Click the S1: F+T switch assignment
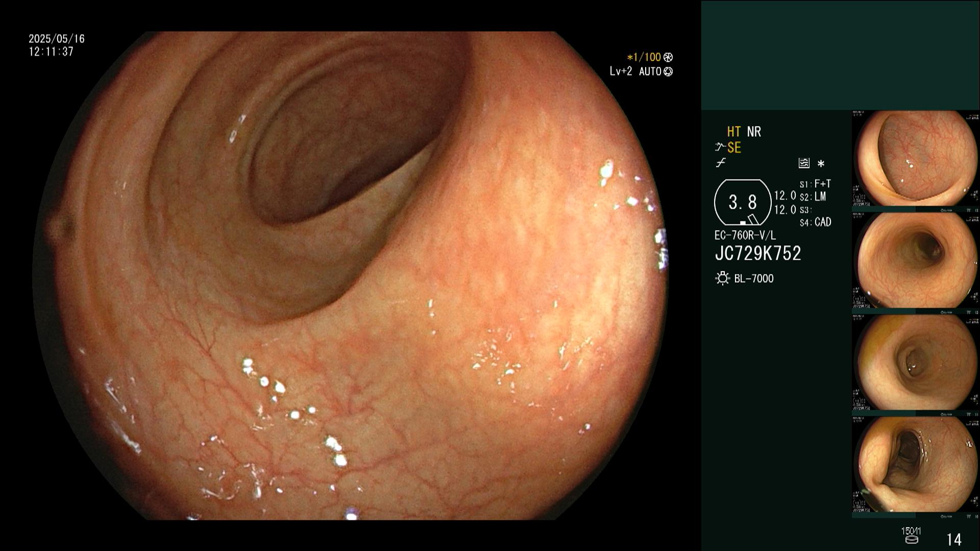The width and height of the screenshot is (980, 551). click(x=815, y=184)
